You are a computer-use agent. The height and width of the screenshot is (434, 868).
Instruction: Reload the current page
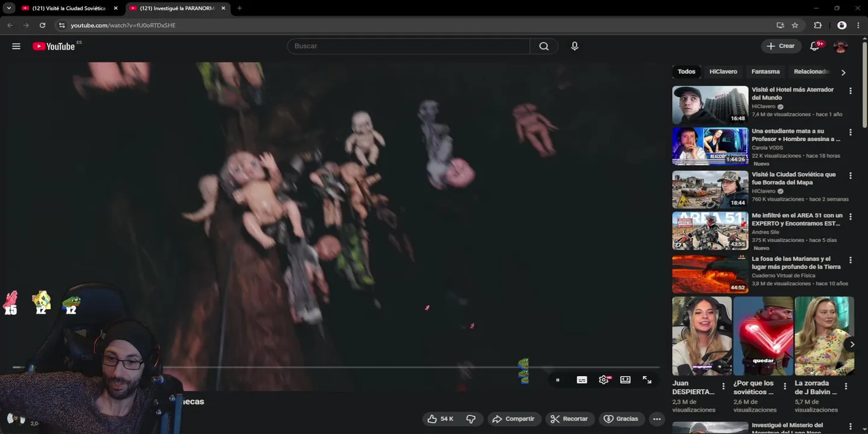(x=42, y=25)
